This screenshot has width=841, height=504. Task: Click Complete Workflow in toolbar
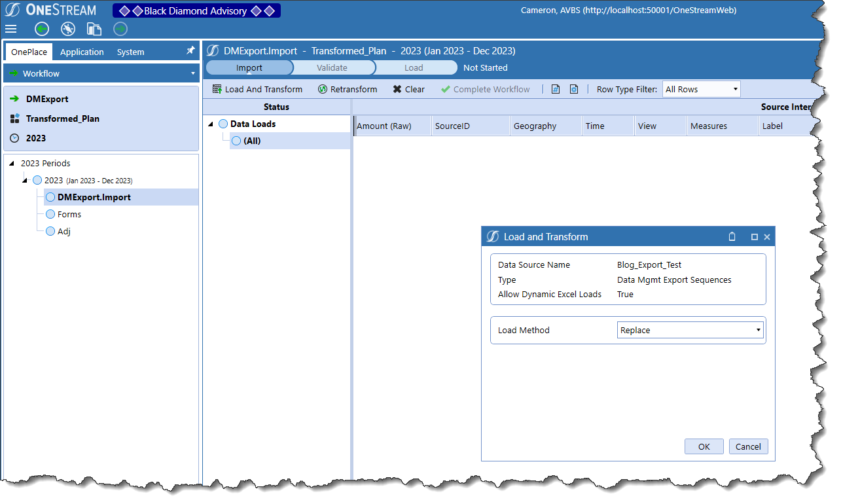(485, 89)
